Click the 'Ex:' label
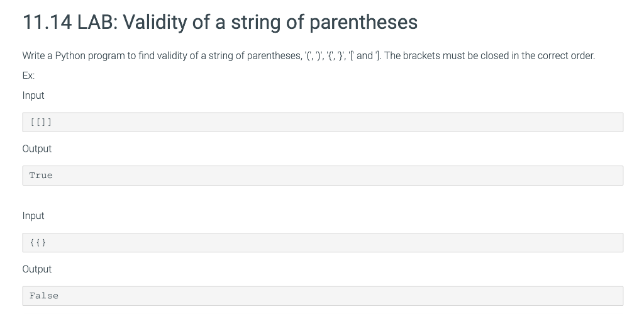644x314 pixels. coord(28,75)
